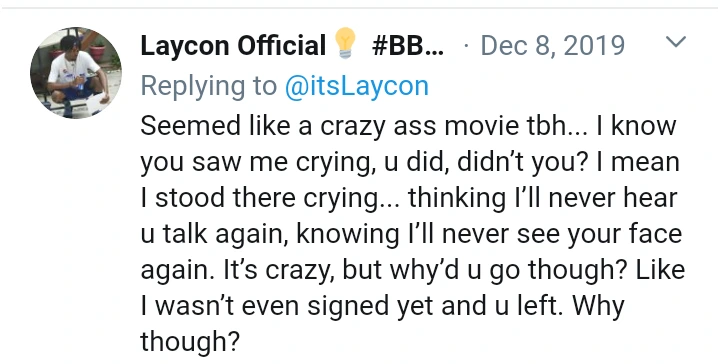Open the Dec 8, 2019 timestamp link
The image size is (720, 364).
[x=553, y=45]
